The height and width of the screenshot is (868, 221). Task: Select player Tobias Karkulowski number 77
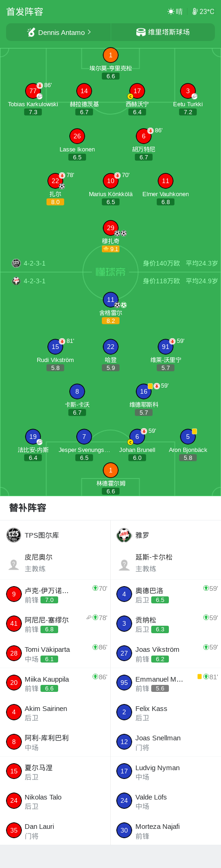pyautogui.click(x=33, y=91)
